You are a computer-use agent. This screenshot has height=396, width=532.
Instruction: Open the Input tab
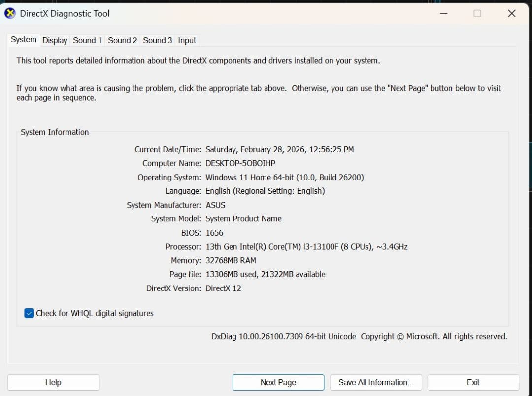click(187, 40)
